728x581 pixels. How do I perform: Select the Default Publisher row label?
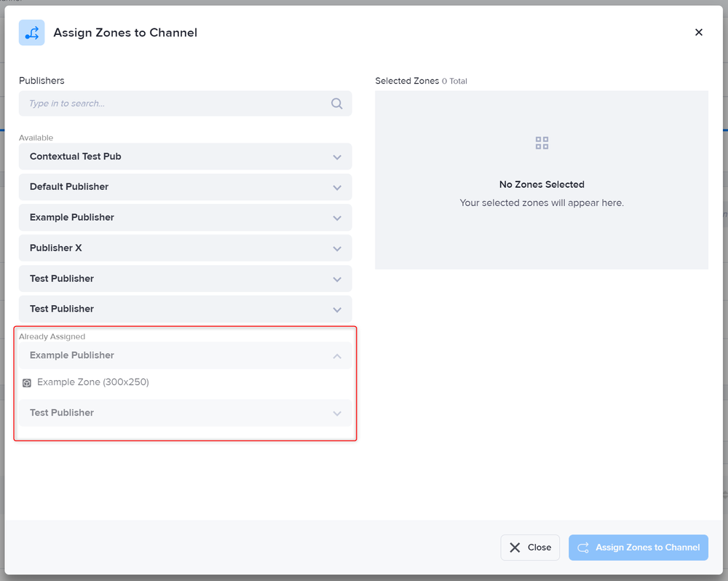[x=69, y=186]
